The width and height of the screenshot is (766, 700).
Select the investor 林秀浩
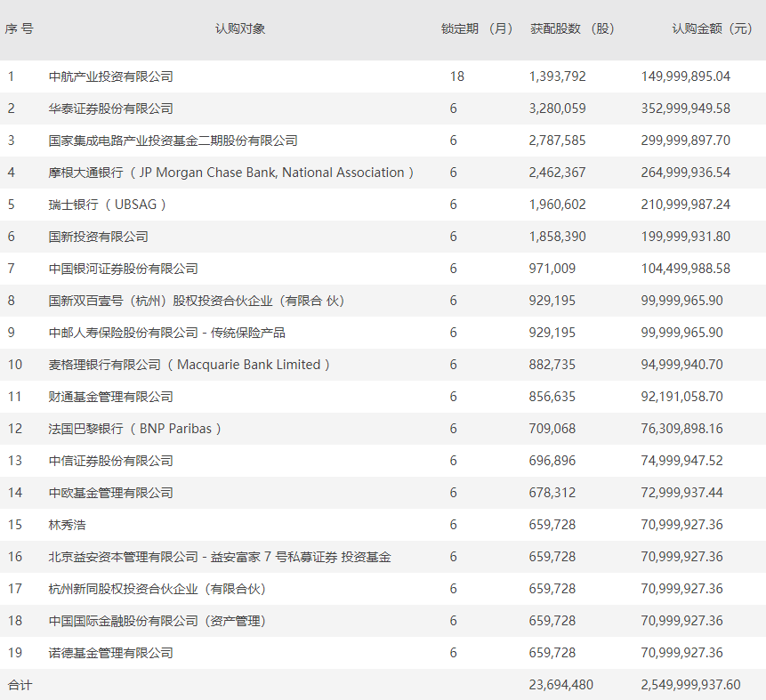coord(67,525)
